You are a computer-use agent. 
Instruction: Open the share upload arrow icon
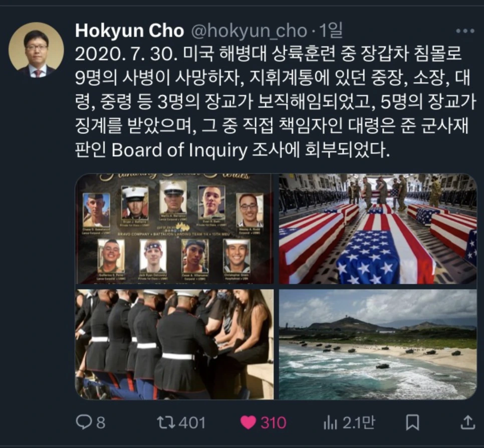[467, 422]
